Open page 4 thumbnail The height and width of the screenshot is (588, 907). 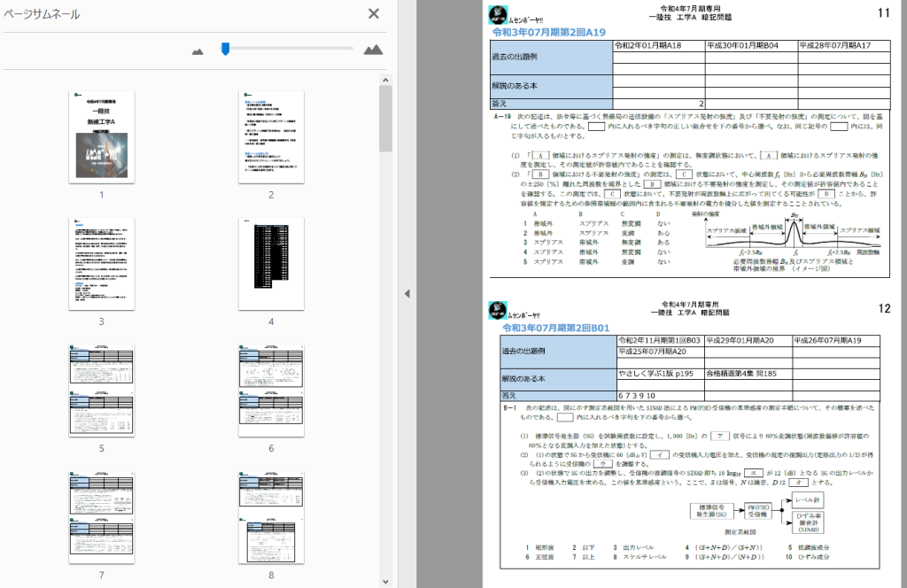click(x=271, y=264)
